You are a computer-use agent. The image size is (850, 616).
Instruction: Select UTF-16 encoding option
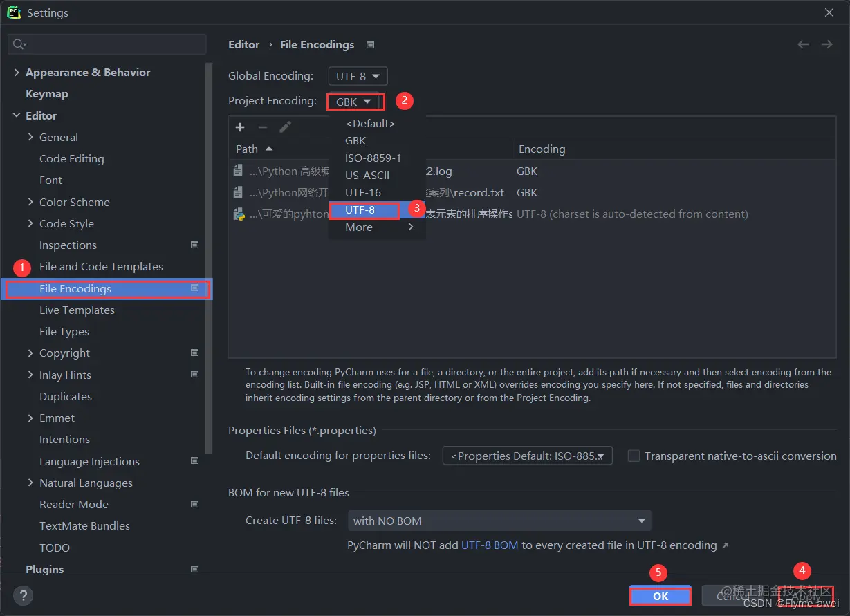(377, 192)
